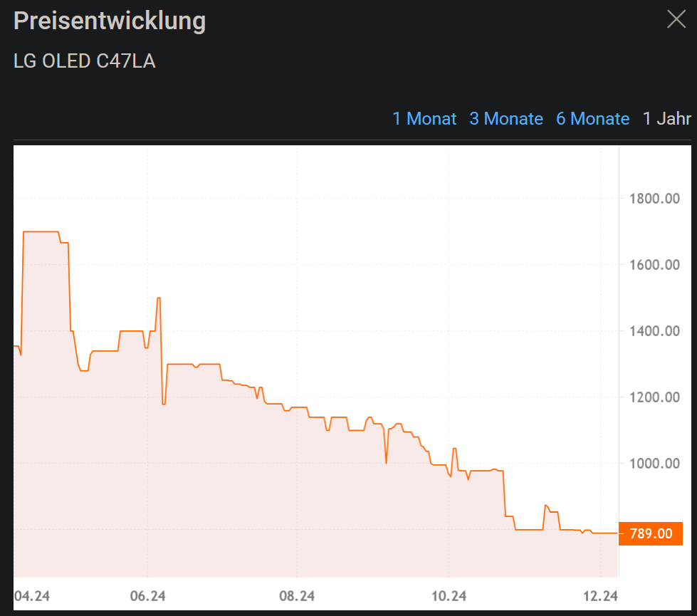
Task: Click the 04.24 date label
Action: click(32, 596)
